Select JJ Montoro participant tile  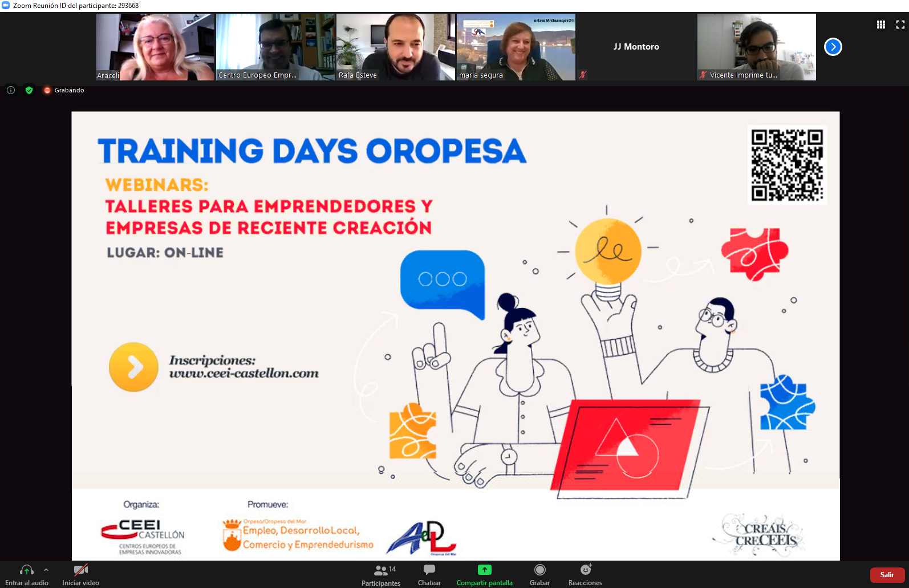636,47
